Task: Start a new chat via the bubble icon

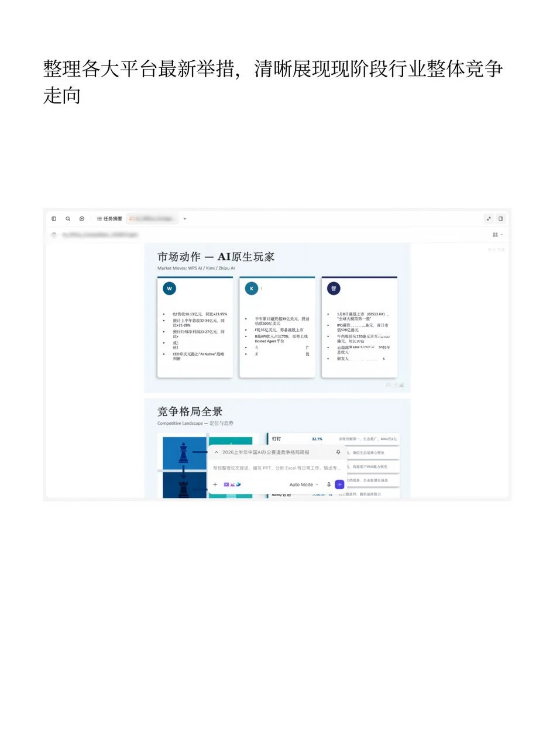Action: [x=82, y=219]
